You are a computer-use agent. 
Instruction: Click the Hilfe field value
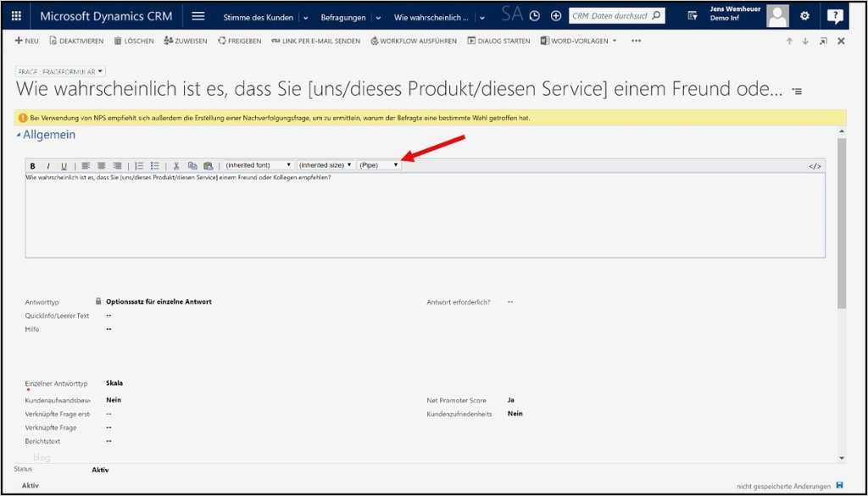[x=108, y=329]
